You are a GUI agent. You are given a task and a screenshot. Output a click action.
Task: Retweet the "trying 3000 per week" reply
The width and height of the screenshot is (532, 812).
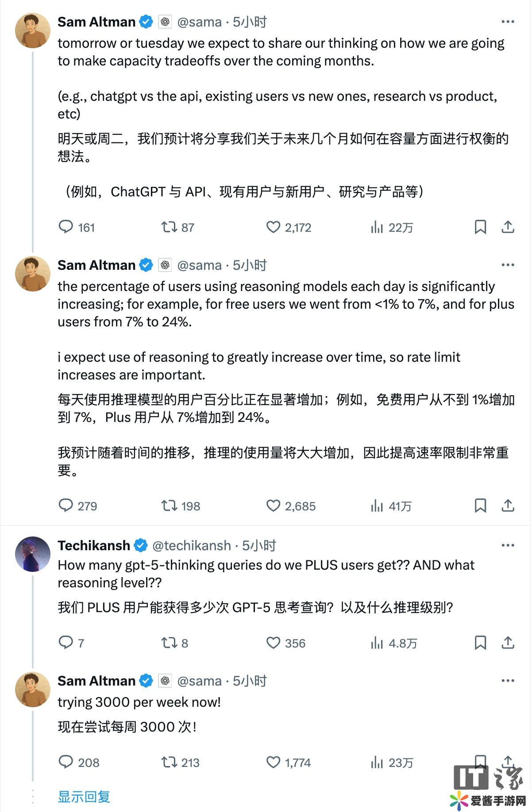(169, 762)
